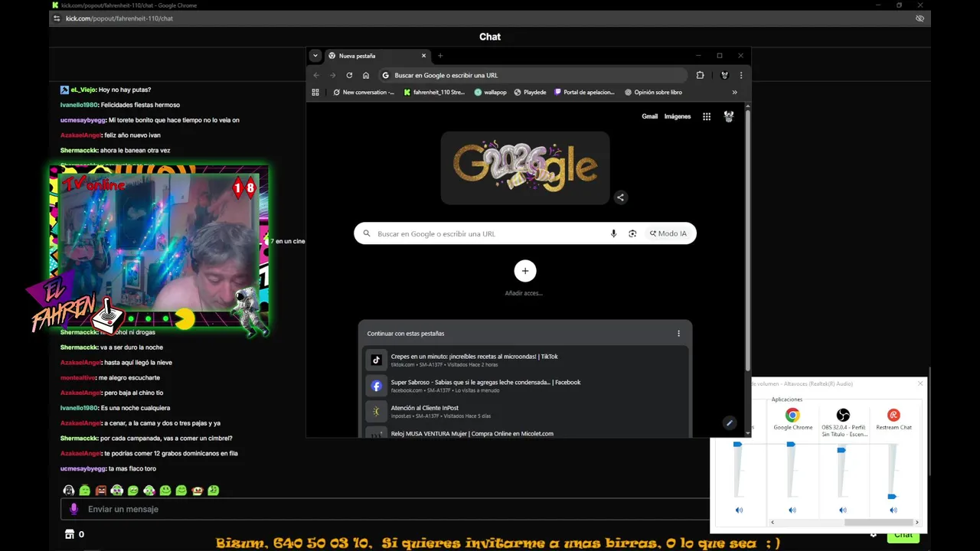Open Super Sabroso Facebook entry
The width and height of the screenshot is (980, 551).
[x=525, y=386]
